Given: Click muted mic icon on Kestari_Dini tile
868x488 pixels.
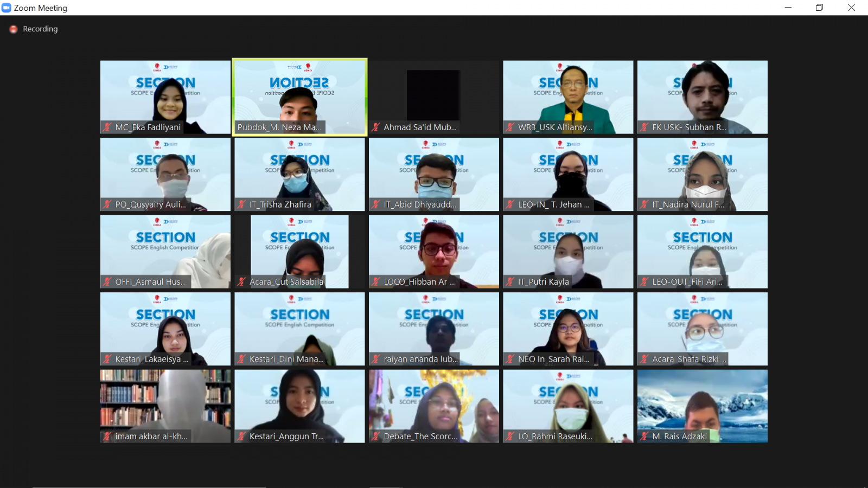Looking at the screenshot, I should [242, 359].
